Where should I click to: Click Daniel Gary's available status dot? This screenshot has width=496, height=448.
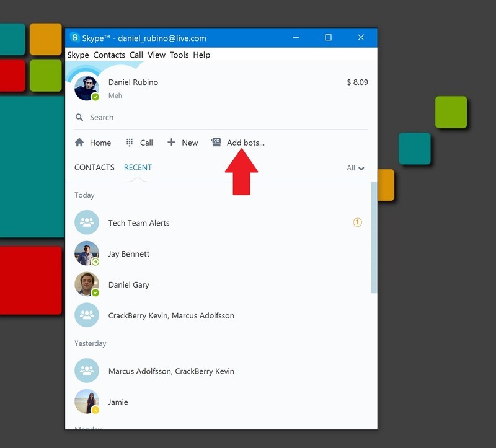(x=96, y=293)
